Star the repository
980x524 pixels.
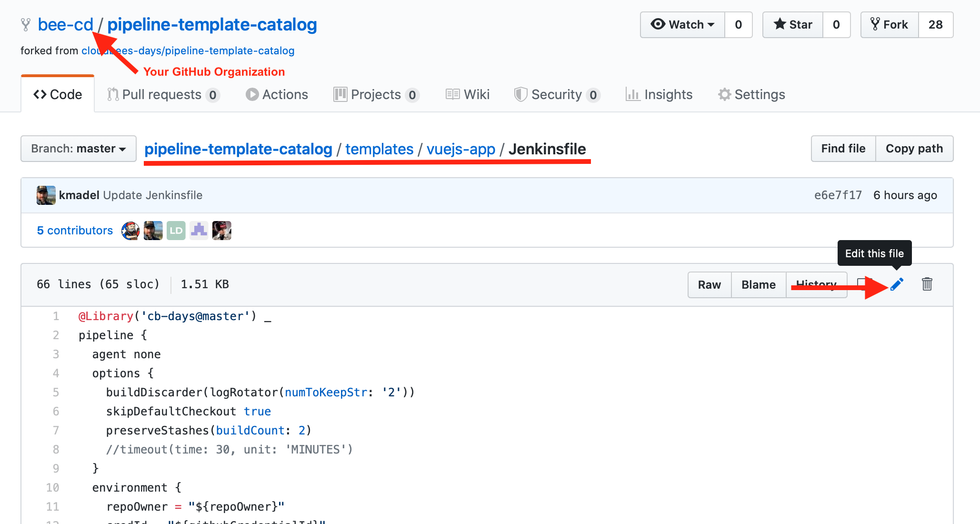[x=793, y=25]
